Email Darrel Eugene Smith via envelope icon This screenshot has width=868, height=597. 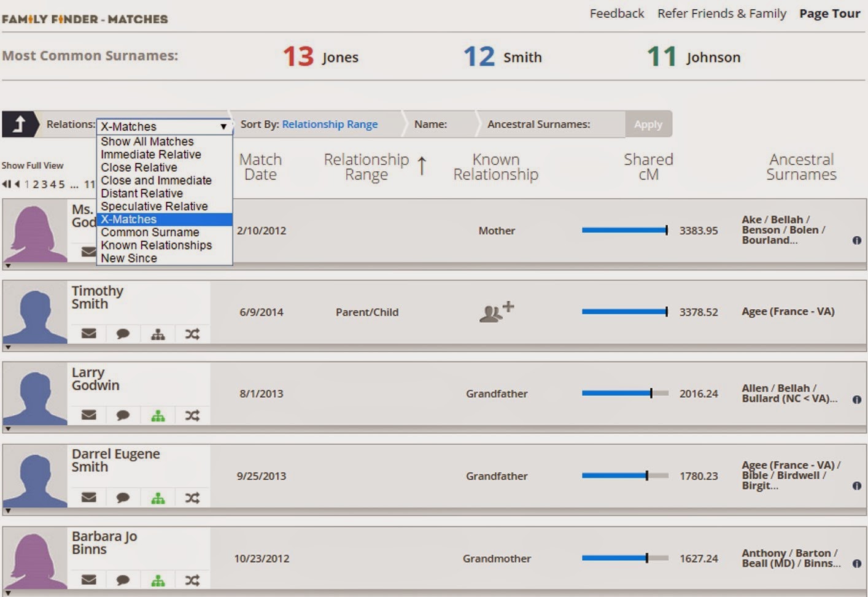click(89, 498)
